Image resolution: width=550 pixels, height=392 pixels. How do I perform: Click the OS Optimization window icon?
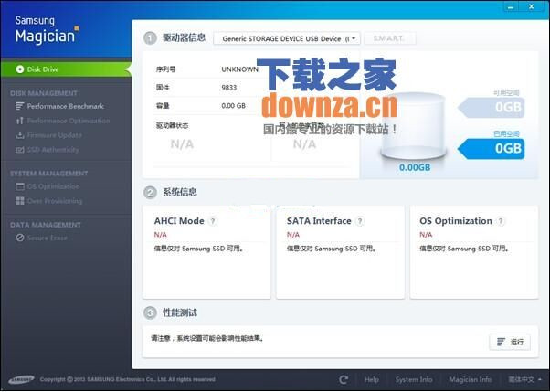coord(20,186)
